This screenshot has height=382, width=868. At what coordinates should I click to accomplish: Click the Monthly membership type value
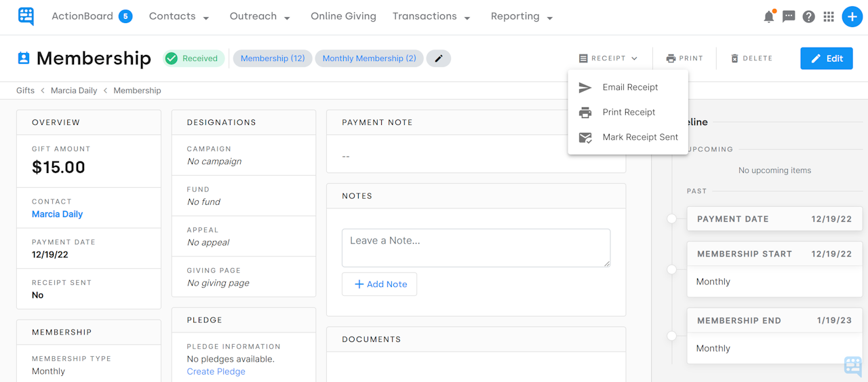pos(48,371)
